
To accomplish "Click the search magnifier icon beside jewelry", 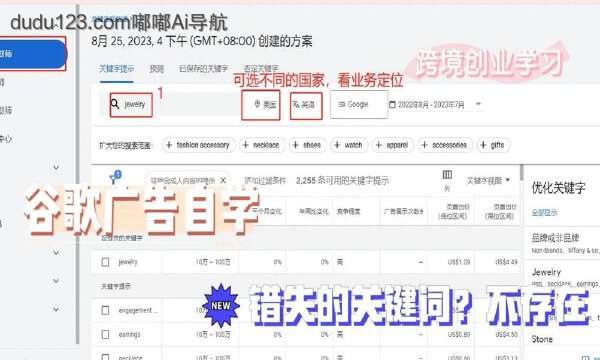I will click(115, 104).
